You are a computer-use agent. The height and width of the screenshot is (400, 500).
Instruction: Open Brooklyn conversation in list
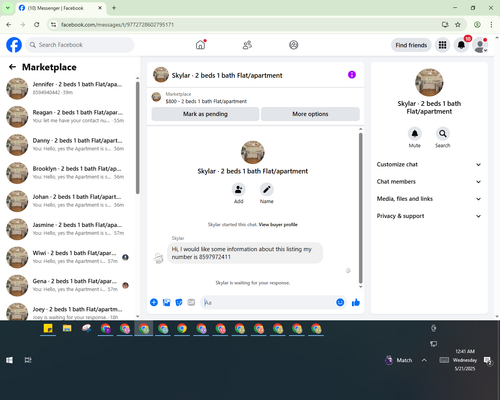[68, 173]
